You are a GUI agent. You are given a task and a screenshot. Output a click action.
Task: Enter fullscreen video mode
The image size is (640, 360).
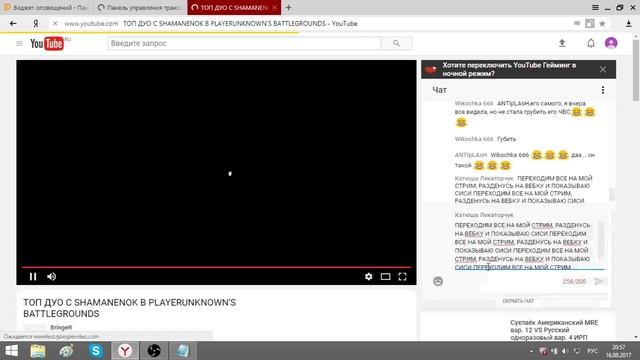coord(402,277)
